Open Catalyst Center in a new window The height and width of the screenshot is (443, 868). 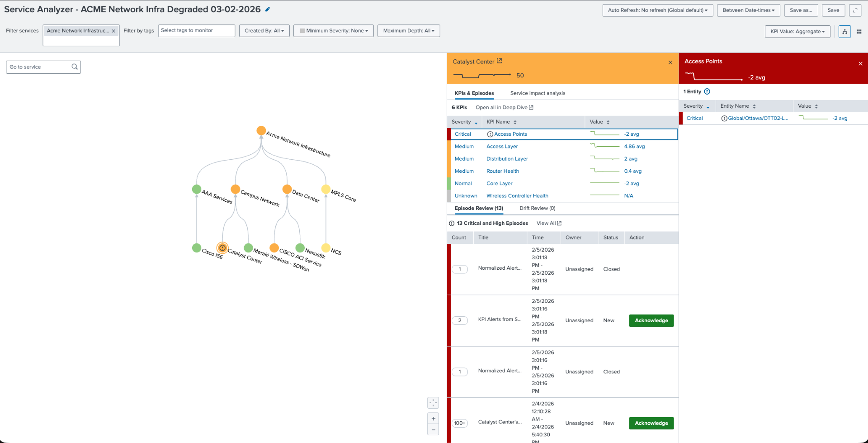point(499,61)
